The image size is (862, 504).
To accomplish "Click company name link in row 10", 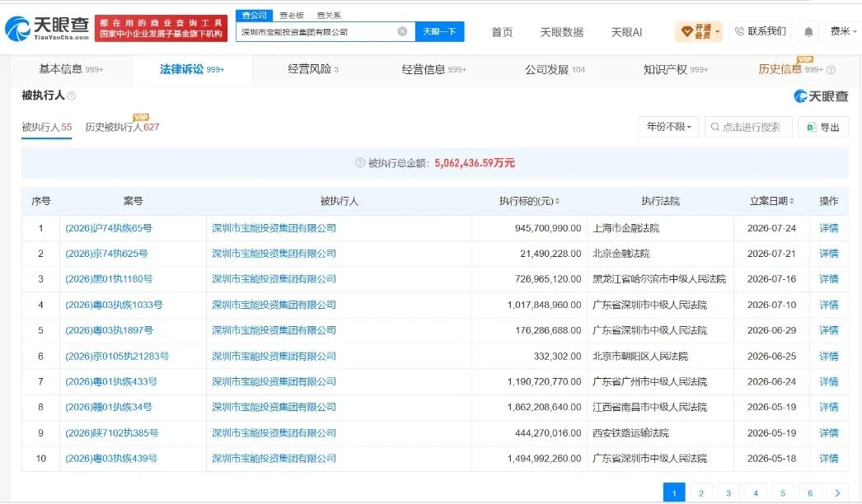I will coord(274,459).
